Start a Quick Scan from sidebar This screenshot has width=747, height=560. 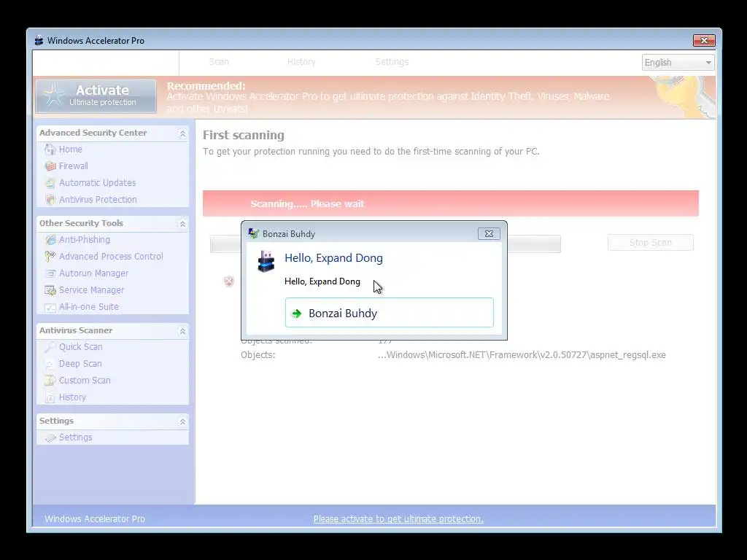[x=80, y=347]
